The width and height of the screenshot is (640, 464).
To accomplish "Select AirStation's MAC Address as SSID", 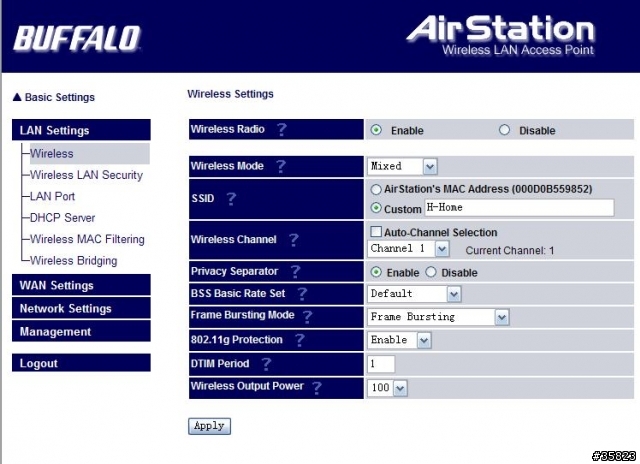I will coord(376,189).
